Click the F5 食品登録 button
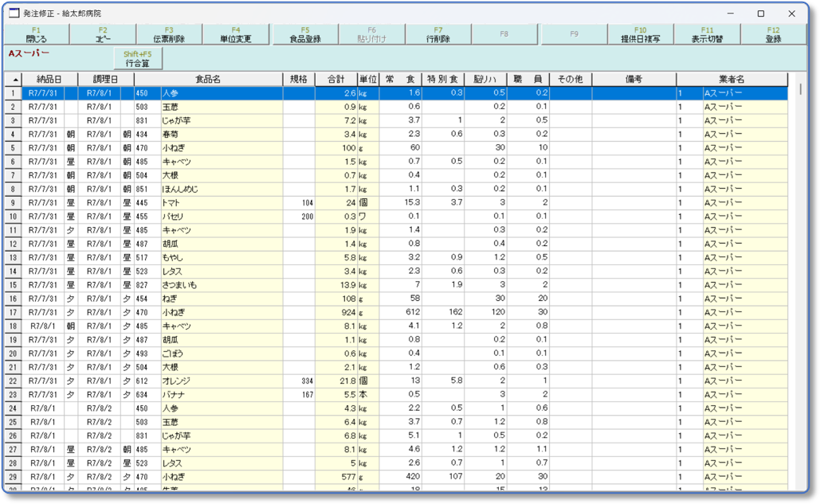Viewport: 820px width, 504px height. (x=305, y=34)
